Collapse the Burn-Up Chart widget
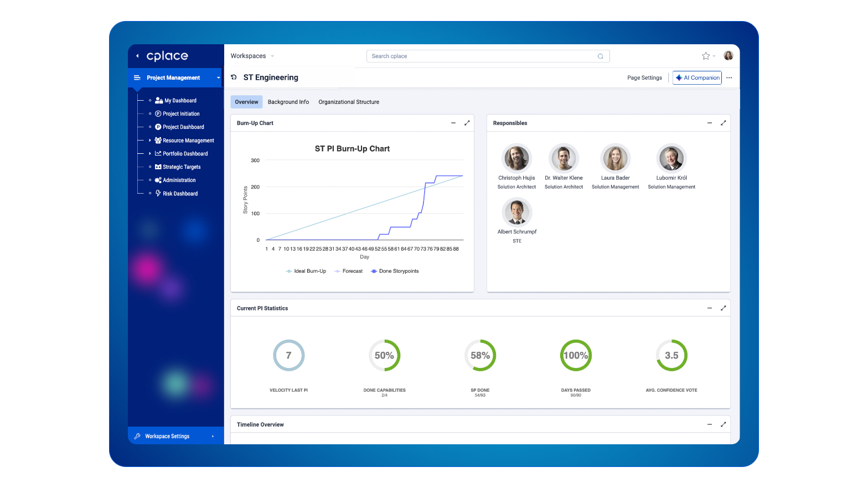The width and height of the screenshot is (868, 488). pos(453,123)
